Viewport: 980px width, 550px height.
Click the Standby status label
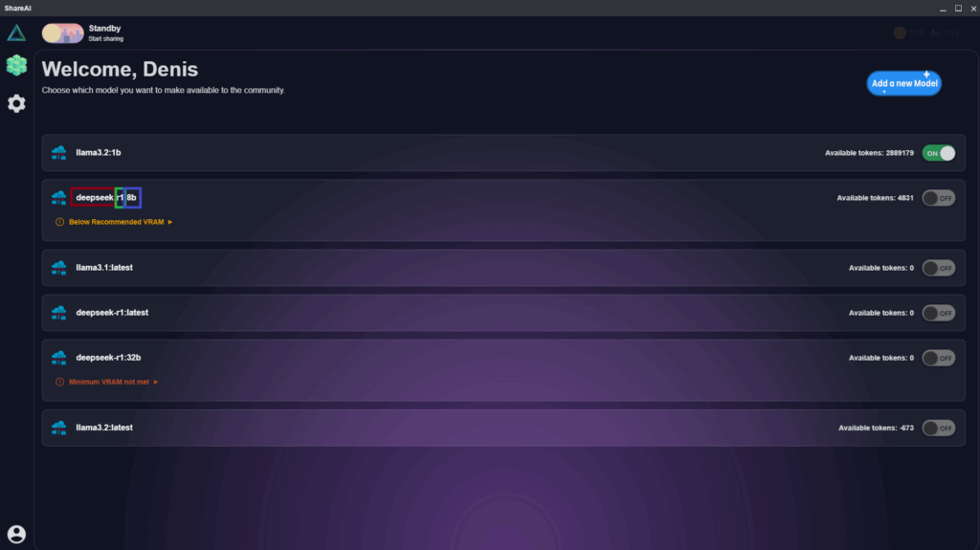[104, 28]
